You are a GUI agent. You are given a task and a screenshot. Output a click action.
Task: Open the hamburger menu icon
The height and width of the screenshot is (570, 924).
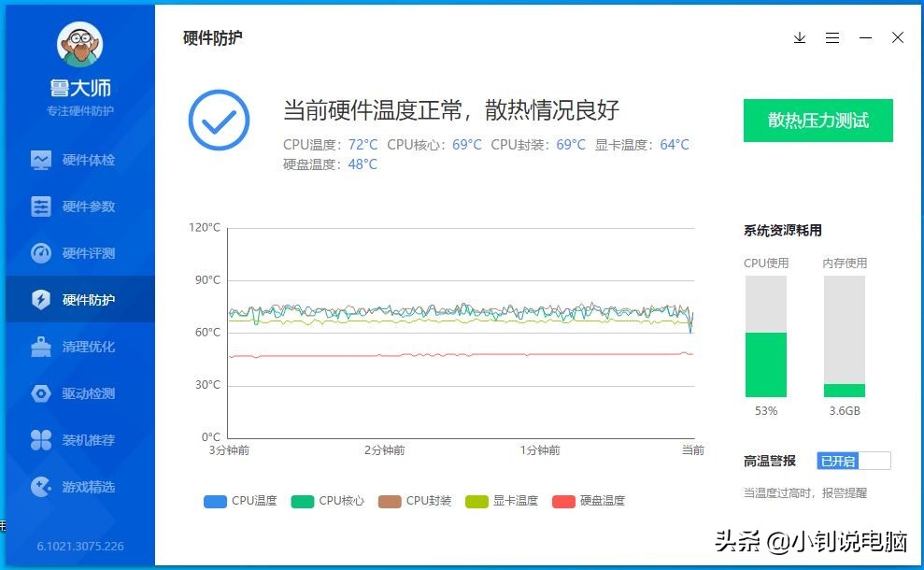click(x=832, y=37)
